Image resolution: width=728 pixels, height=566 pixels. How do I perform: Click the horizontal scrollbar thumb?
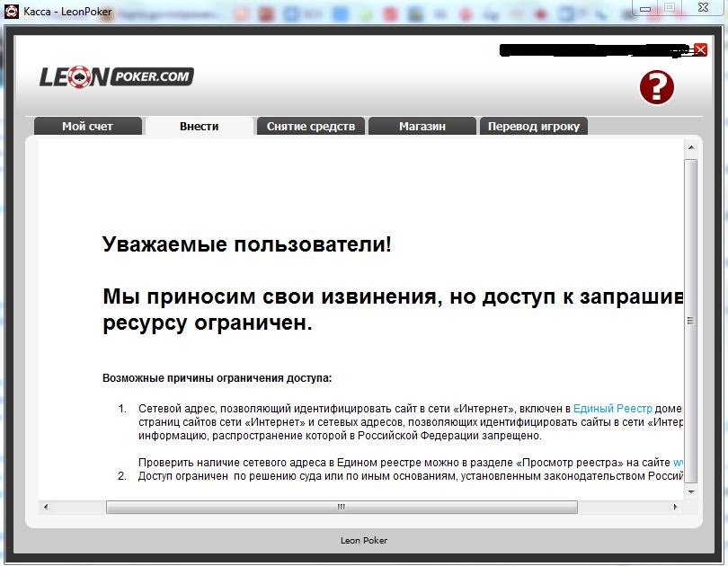[342, 508]
